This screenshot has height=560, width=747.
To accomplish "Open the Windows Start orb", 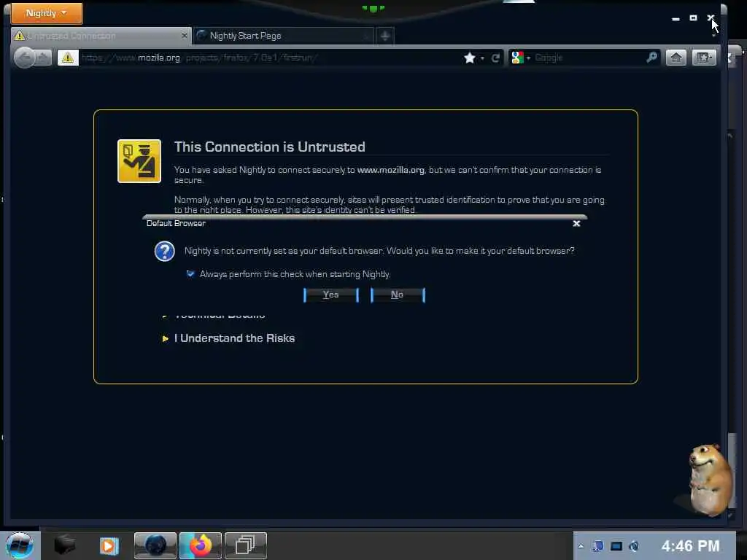I will tap(20, 545).
